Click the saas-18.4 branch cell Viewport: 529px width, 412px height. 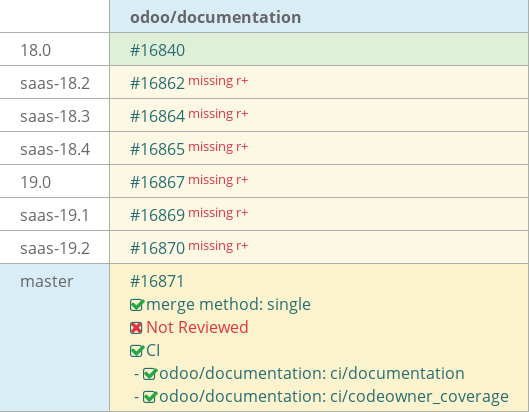tap(55, 149)
